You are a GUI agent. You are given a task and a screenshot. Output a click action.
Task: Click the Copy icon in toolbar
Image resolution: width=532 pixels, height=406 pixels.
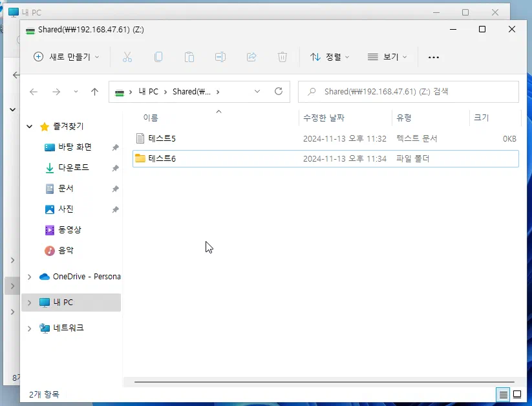click(x=158, y=57)
